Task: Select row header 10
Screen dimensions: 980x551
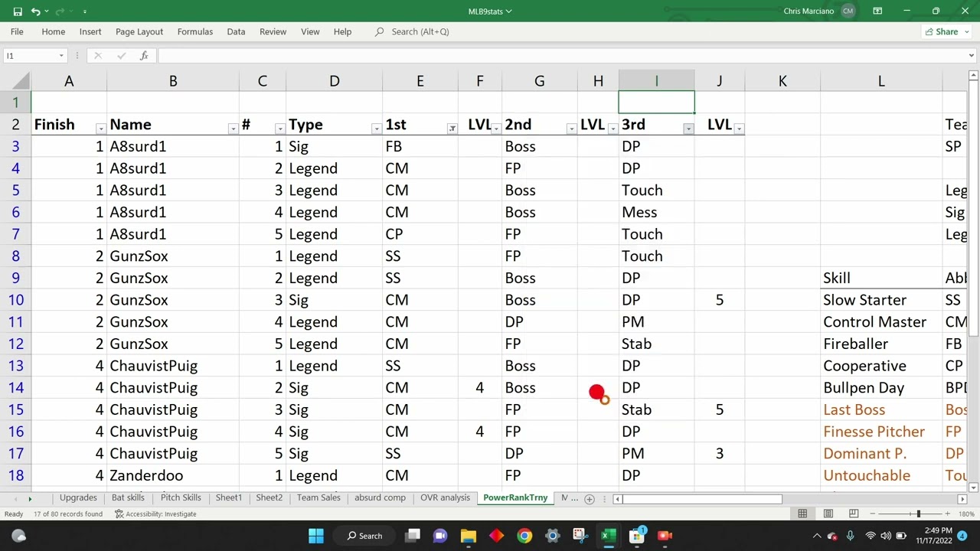Action: pos(15,300)
